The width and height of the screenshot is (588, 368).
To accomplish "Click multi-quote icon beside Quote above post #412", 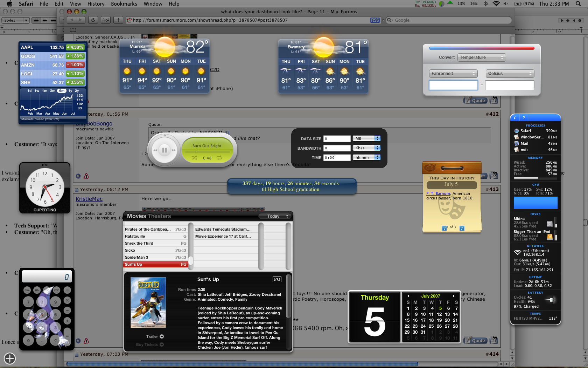I will pyautogui.click(x=494, y=100).
